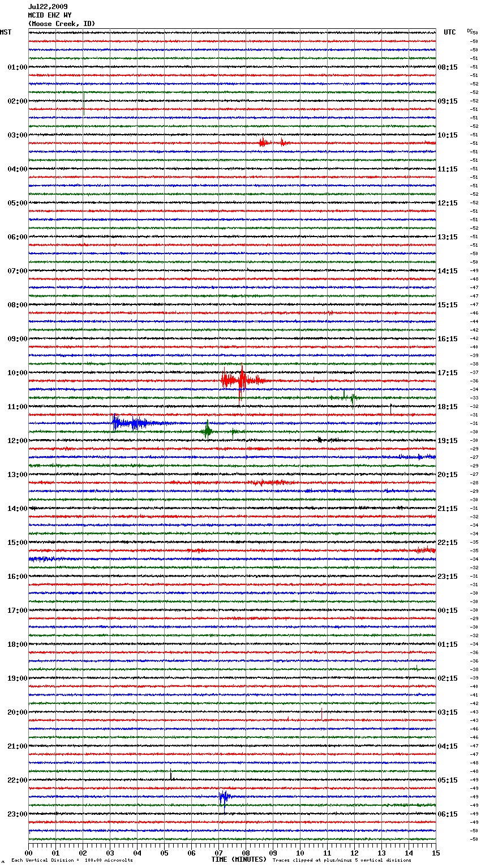Click the date label Jul22,2009

(48, 7)
